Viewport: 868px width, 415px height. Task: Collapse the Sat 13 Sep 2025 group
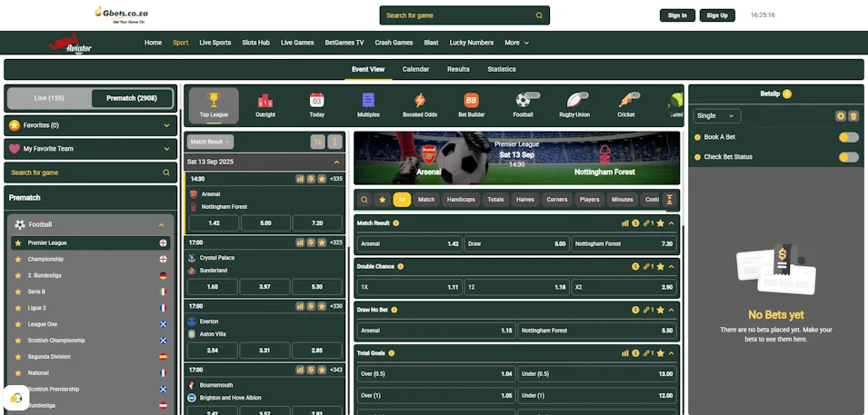click(336, 163)
